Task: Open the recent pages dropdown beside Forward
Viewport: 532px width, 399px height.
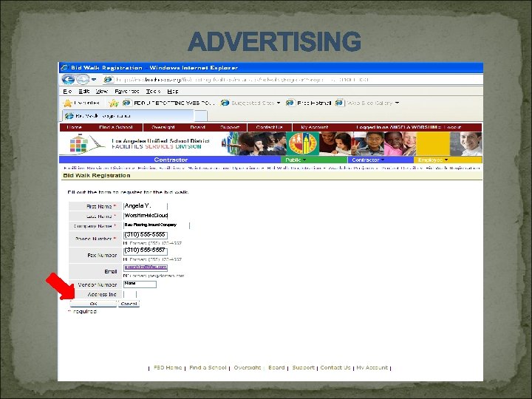Action: [95, 80]
